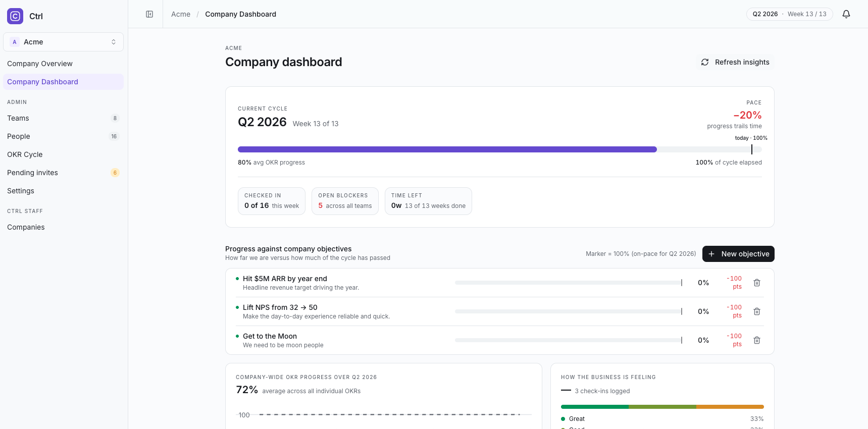Click the Acme avatar letter icon
Screen dimensions: 868x429
[x=15, y=42]
